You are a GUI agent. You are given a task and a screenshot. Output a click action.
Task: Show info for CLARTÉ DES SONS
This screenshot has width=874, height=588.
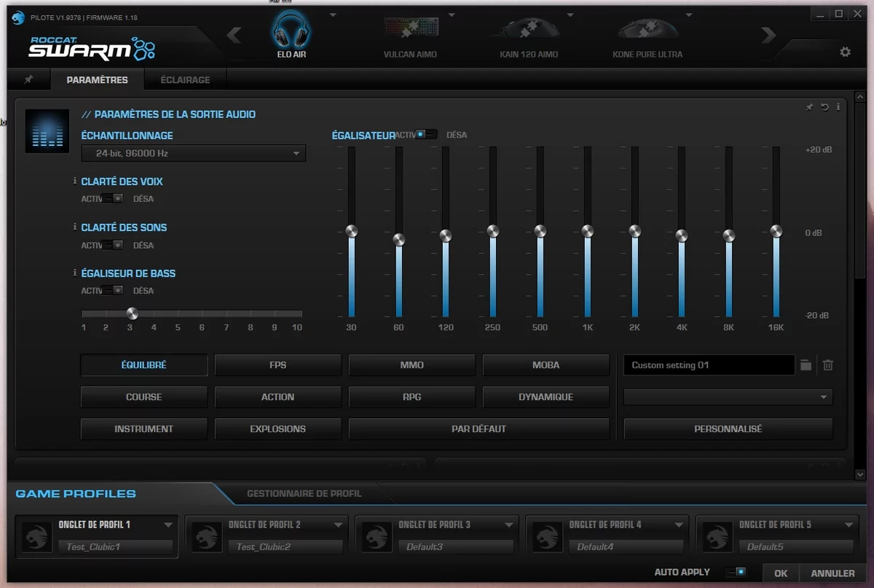75,227
